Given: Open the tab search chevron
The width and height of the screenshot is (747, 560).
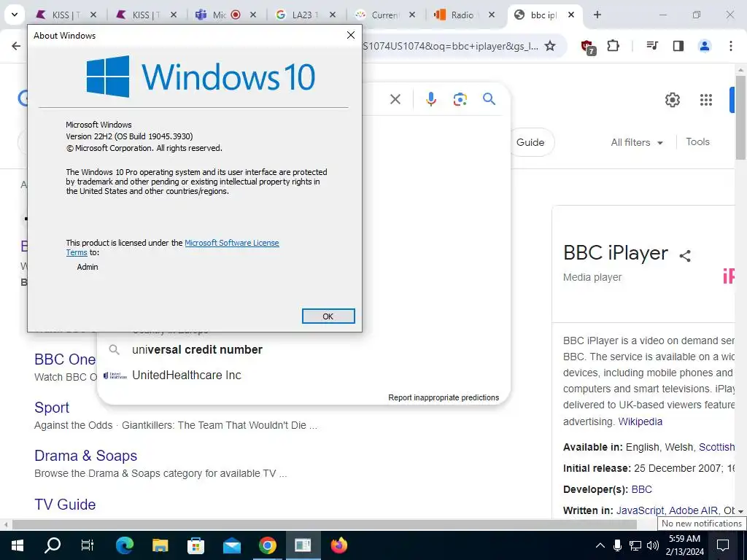Looking at the screenshot, I should [x=15, y=15].
